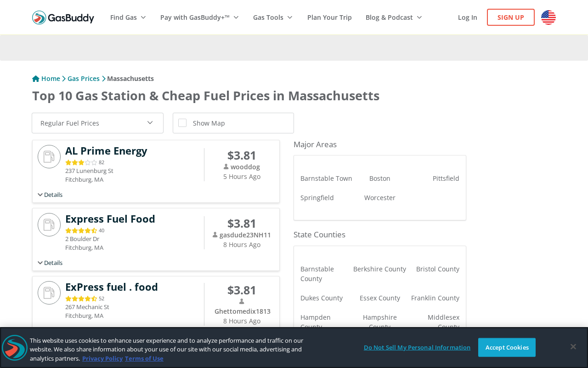This screenshot has height=368, width=588.
Task: Close the cookie banner with X
Action: (573, 347)
